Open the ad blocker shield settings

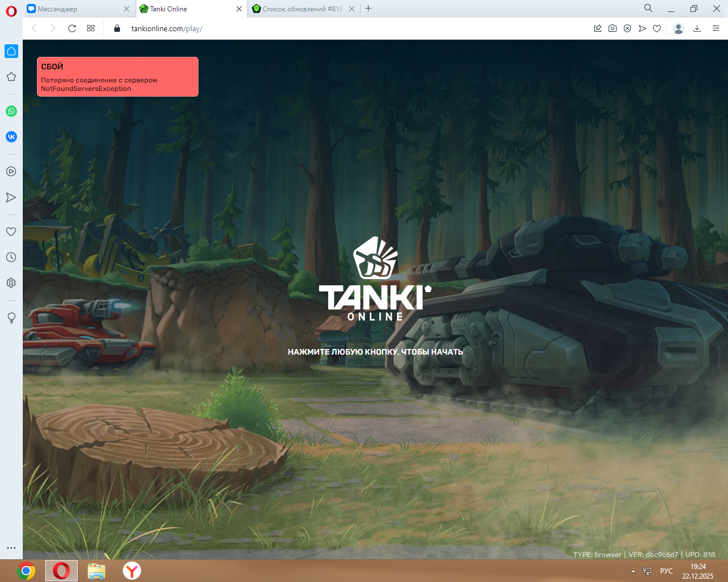[x=627, y=28]
